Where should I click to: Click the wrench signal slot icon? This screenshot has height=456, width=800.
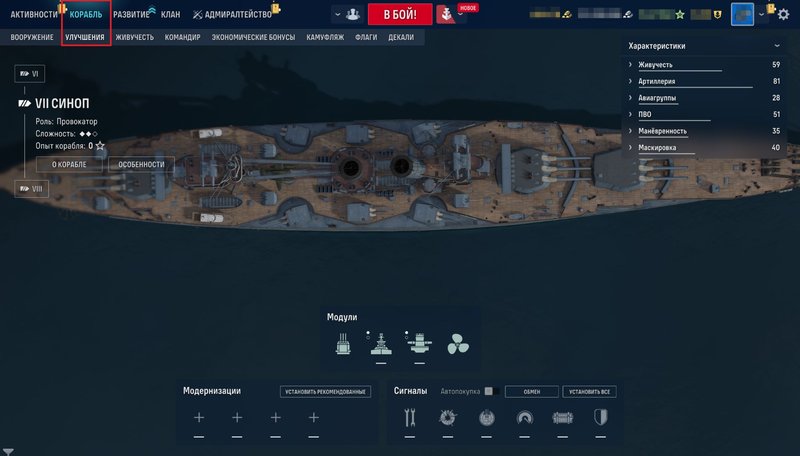tap(410, 418)
